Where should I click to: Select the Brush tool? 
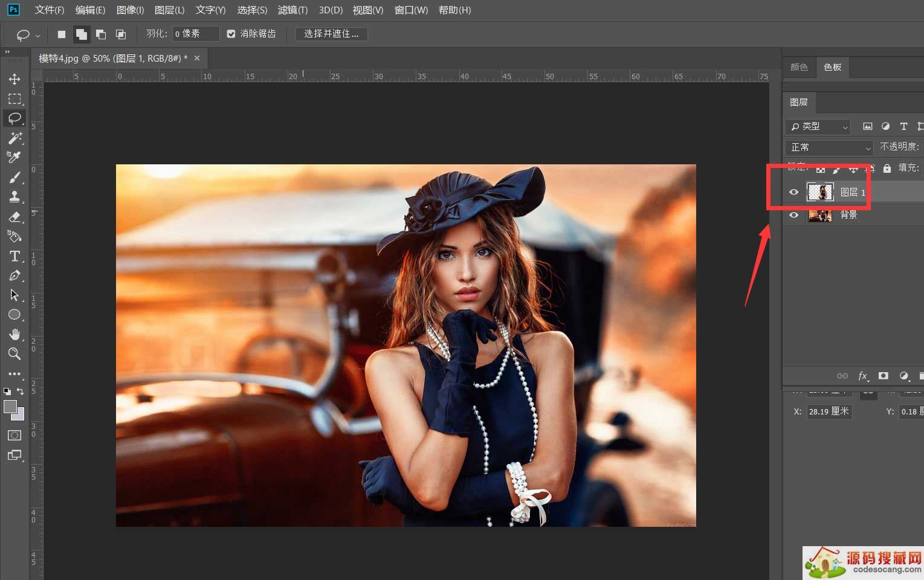(15, 177)
